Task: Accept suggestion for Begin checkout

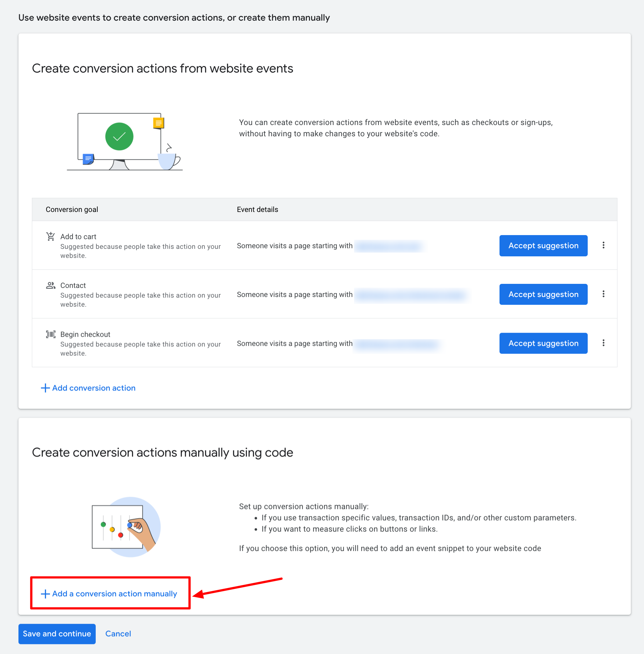Action: 543,343
